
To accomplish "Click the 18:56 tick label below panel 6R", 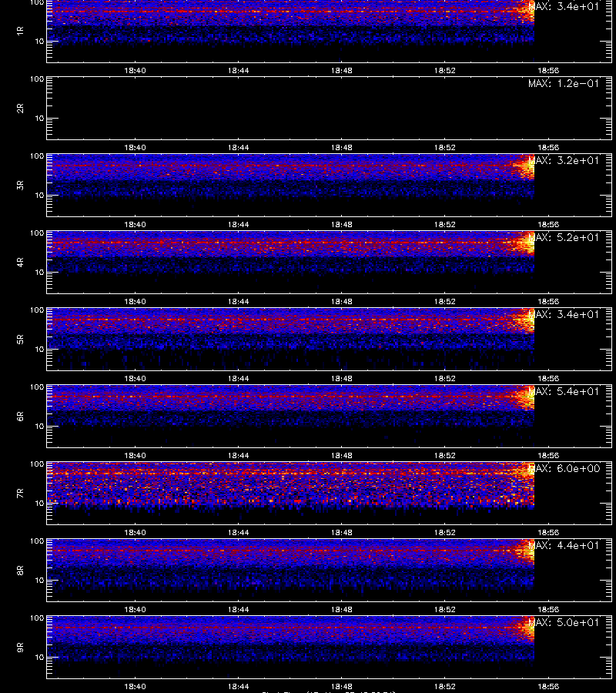I will [548, 455].
